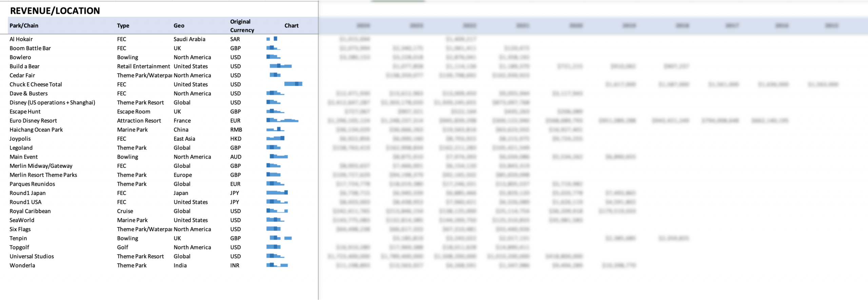Click the Chart column header
868x300 pixels.
point(291,26)
